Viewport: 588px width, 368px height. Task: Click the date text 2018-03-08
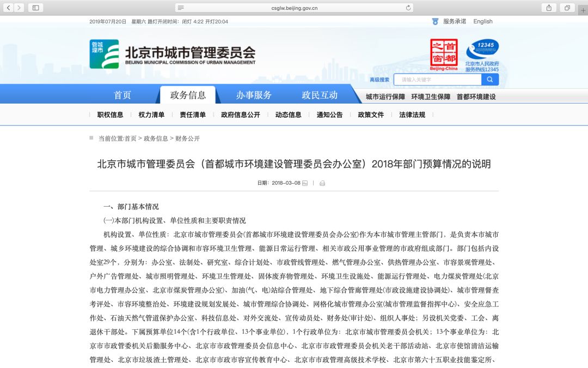click(x=286, y=183)
